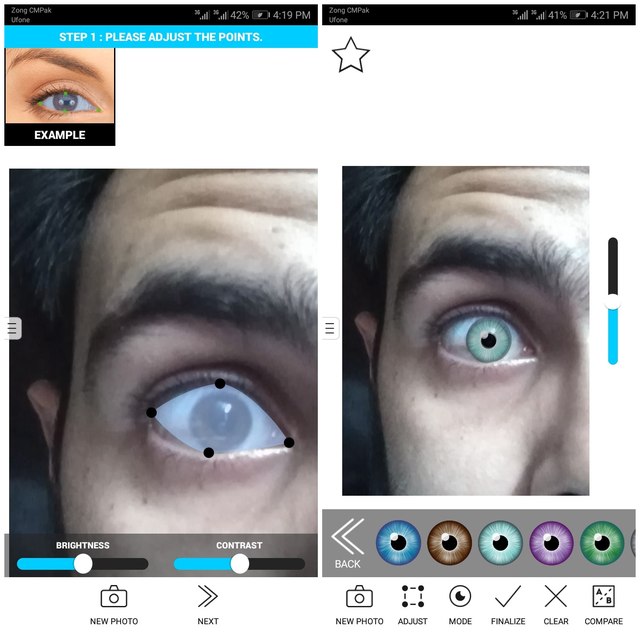Select the brown eye color
This screenshot has width=640, height=636.
pos(449,542)
